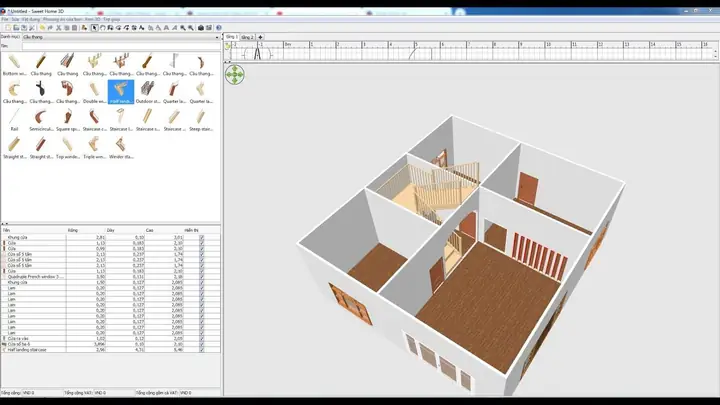Sort furniture list by Cao column header
Viewport: 720px width, 405px height.
click(x=164, y=230)
